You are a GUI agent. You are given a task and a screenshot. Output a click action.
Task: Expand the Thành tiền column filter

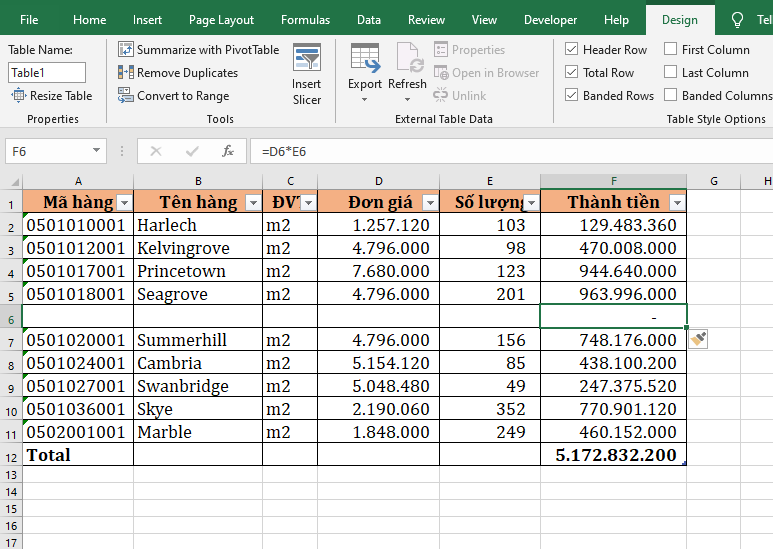(x=677, y=202)
